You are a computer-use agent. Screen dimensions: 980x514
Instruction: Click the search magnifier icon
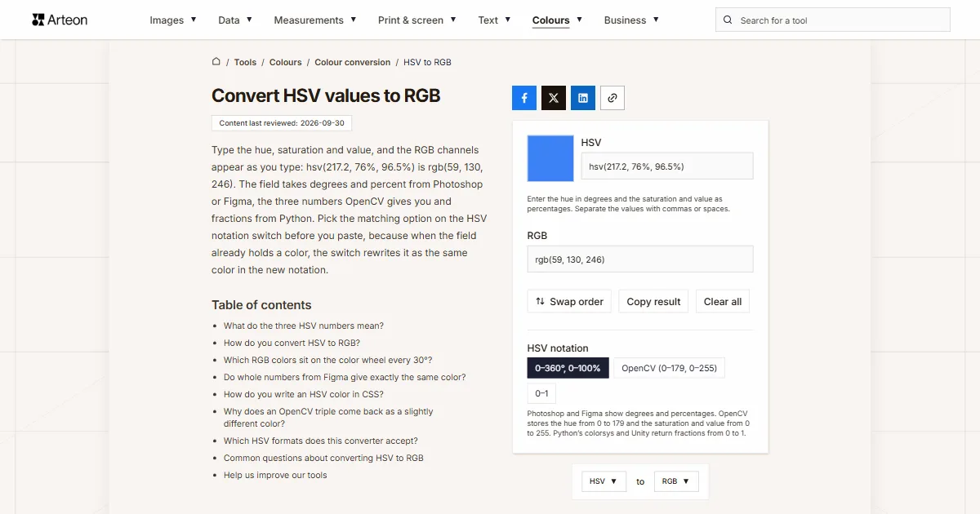click(x=728, y=20)
